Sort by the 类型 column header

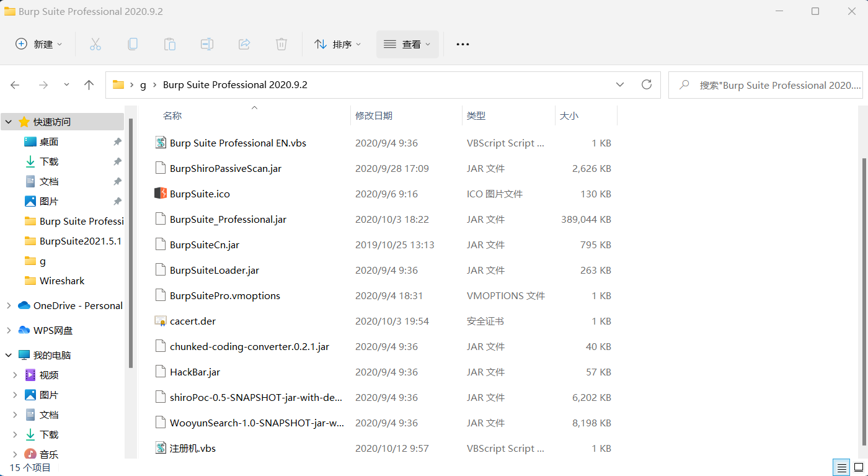[x=476, y=115]
